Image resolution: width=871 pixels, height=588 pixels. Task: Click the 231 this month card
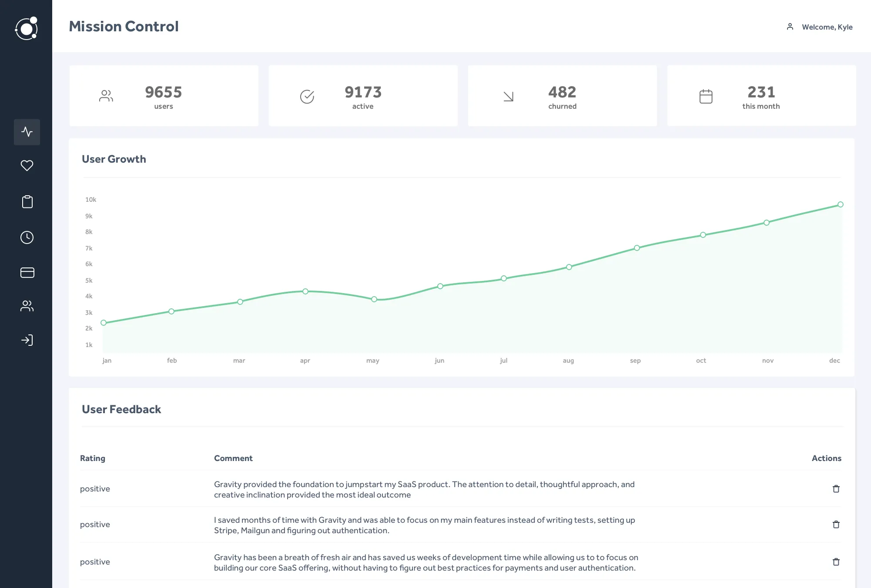pyautogui.click(x=761, y=96)
